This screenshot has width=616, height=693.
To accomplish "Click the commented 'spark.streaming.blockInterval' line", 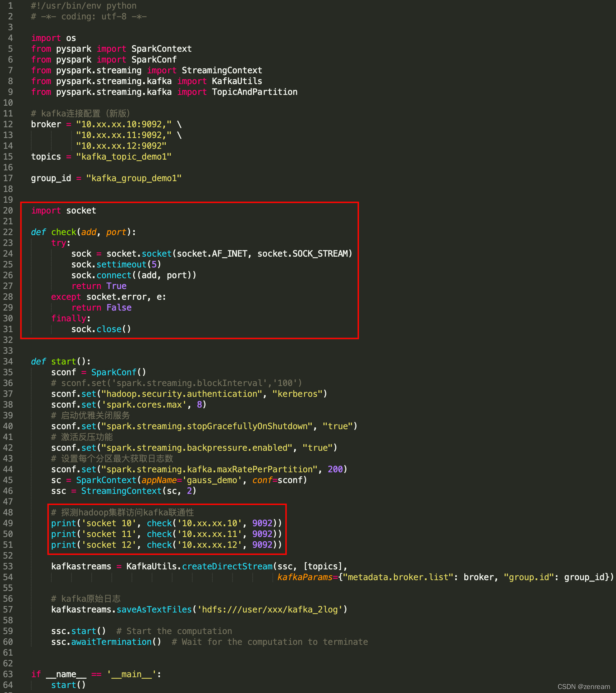I will [x=176, y=383].
